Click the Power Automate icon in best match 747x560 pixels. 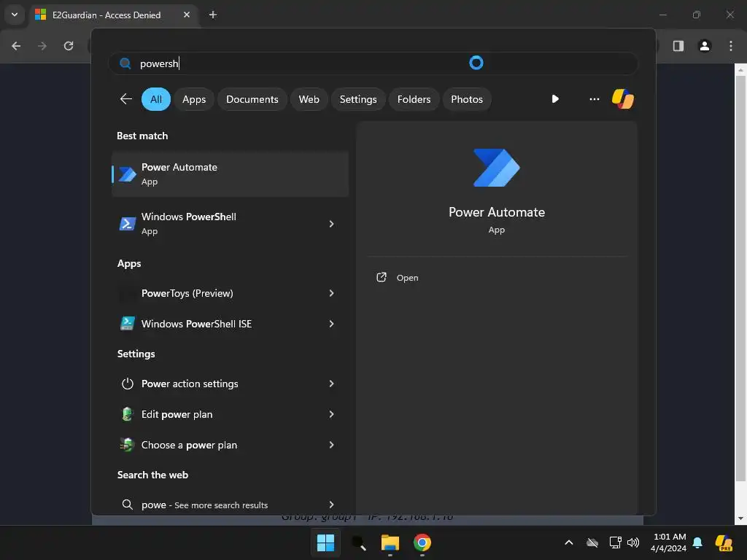127,174
